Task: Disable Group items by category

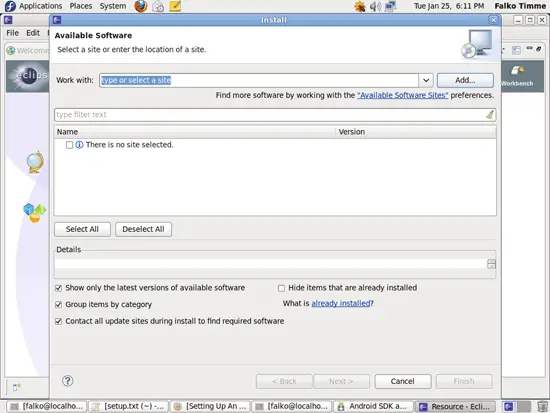Action: 59,305
